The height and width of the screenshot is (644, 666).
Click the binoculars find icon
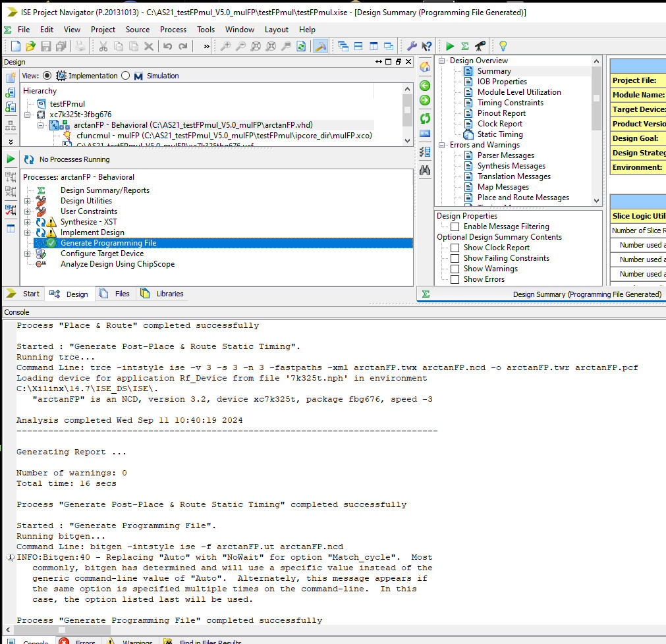point(425,171)
